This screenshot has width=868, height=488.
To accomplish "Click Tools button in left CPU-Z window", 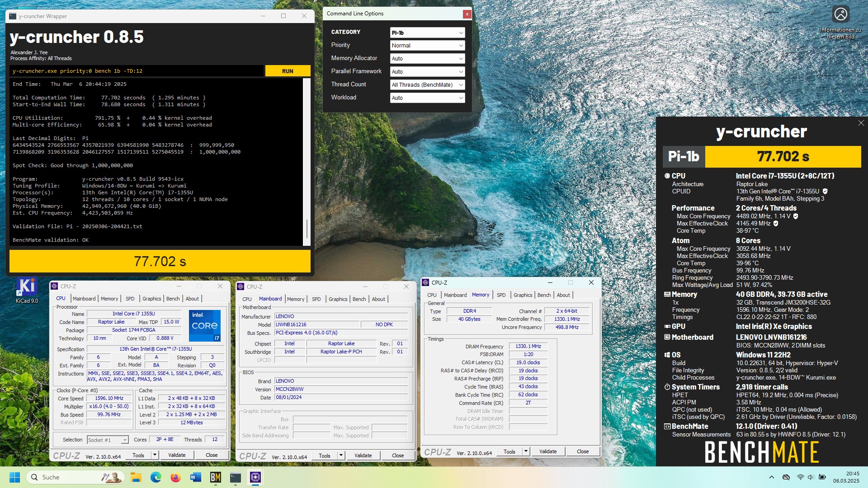I will 138,455.
